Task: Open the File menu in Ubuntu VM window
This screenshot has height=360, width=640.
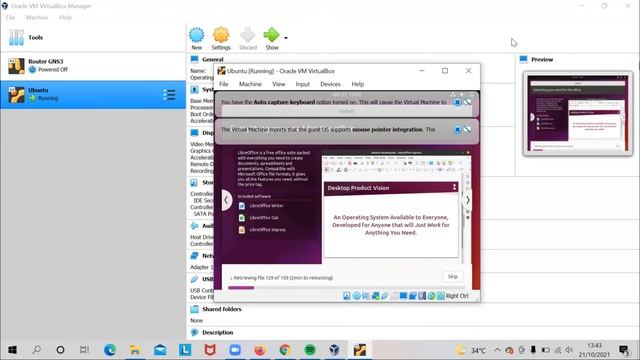Action: (x=224, y=84)
